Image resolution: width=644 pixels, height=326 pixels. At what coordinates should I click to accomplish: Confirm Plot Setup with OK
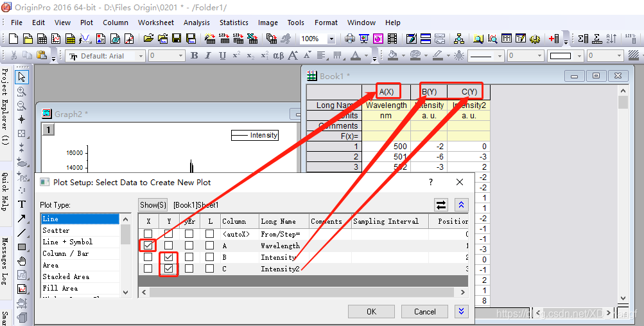(371, 312)
